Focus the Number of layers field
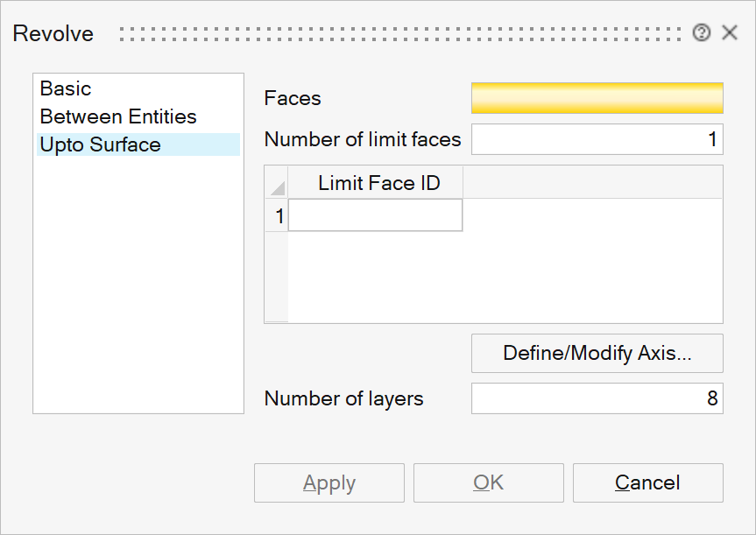This screenshot has height=535, width=756. pos(597,398)
